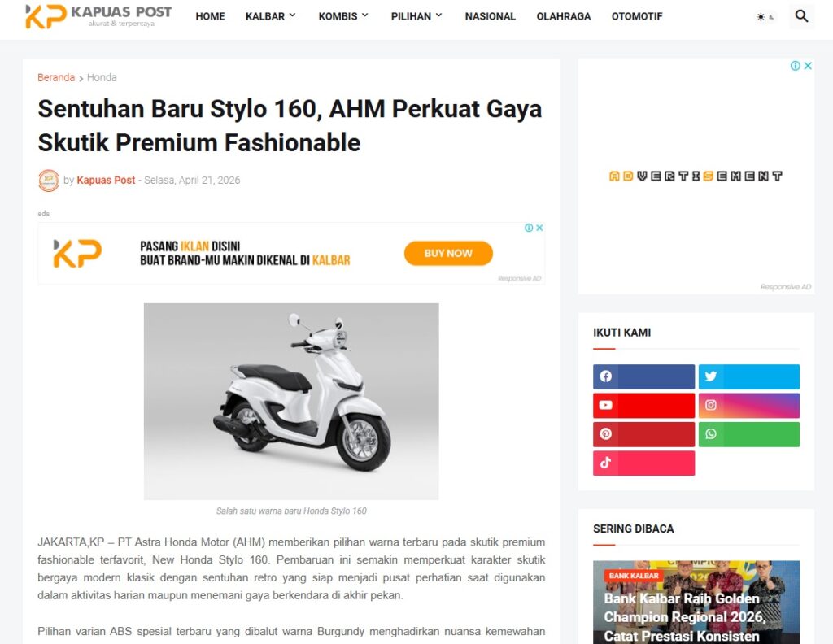This screenshot has width=833, height=644.
Task: Open the Honda Stylo 160 scooter image
Action: pos(291,402)
